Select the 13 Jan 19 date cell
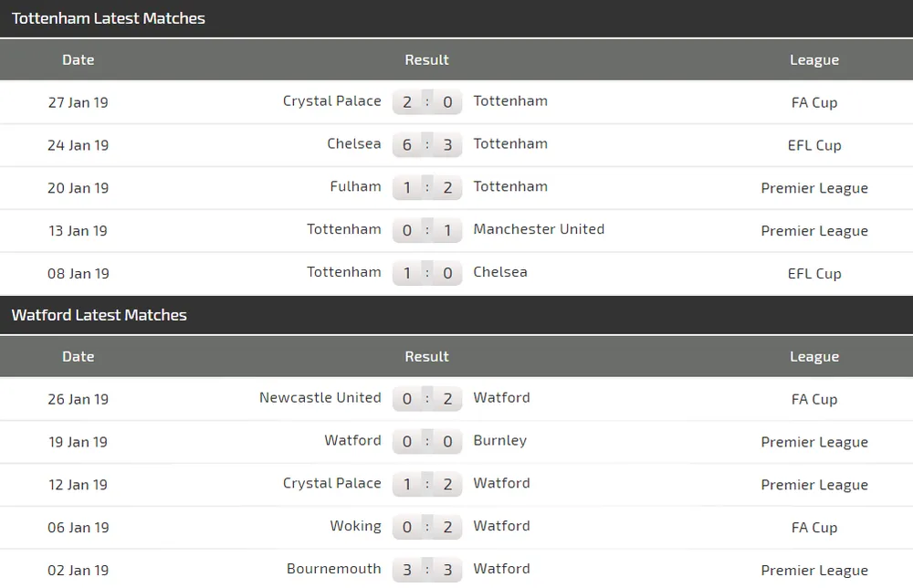The image size is (913, 588). pyautogui.click(x=78, y=231)
